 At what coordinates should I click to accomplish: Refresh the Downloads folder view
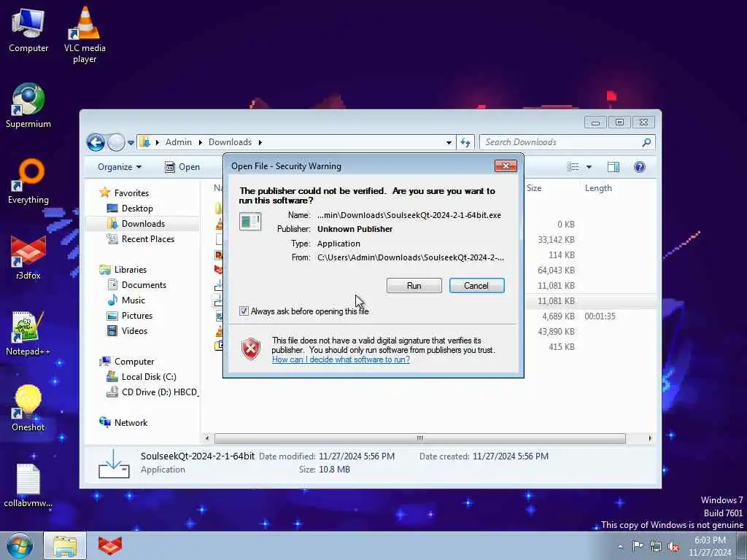(465, 142)
